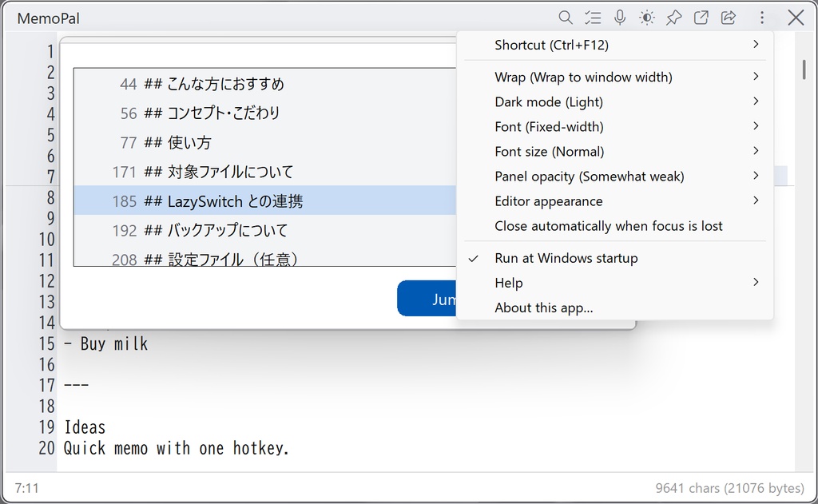
Task: Select heading at line 192 バックアップについて
Action: [265, 230]
